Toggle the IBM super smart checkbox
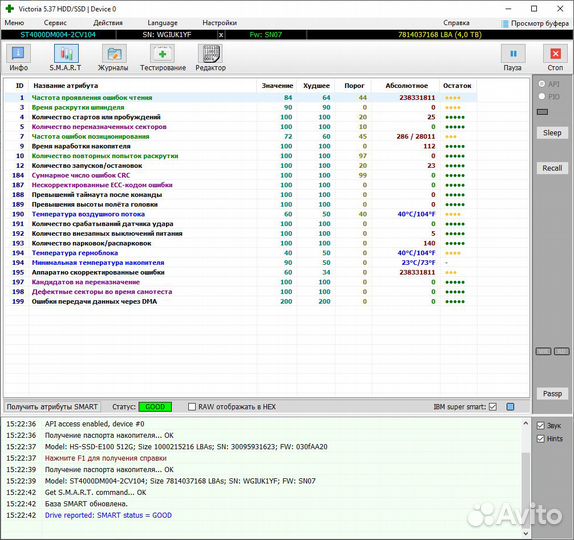Viewport: 574px width, 540px height. point(493,407)
